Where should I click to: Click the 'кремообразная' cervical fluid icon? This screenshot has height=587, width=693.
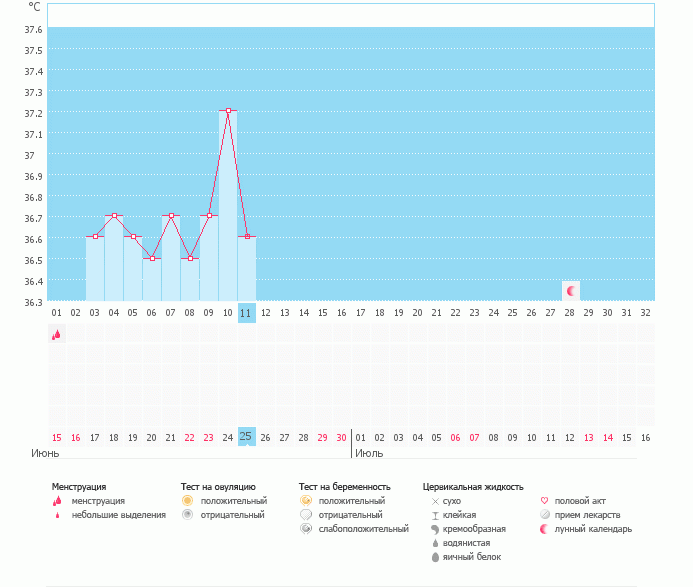coord(435,529)
